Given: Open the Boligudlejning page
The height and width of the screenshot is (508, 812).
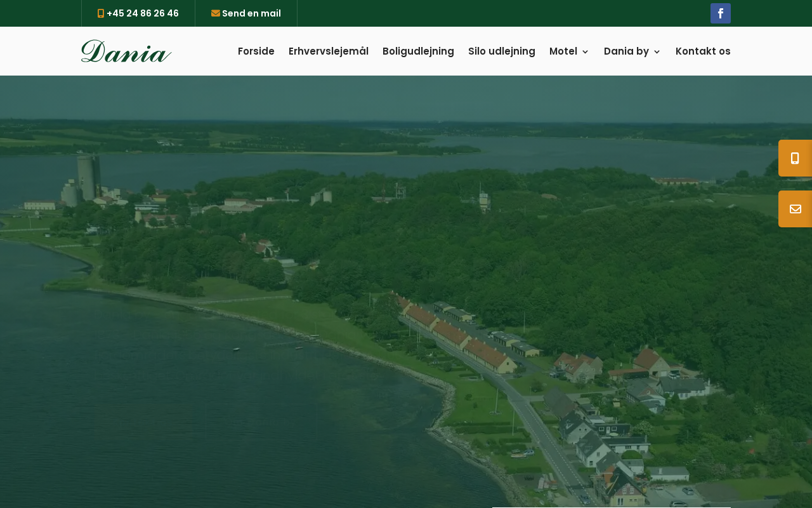Looking at the screenshot, I should 418,51.
